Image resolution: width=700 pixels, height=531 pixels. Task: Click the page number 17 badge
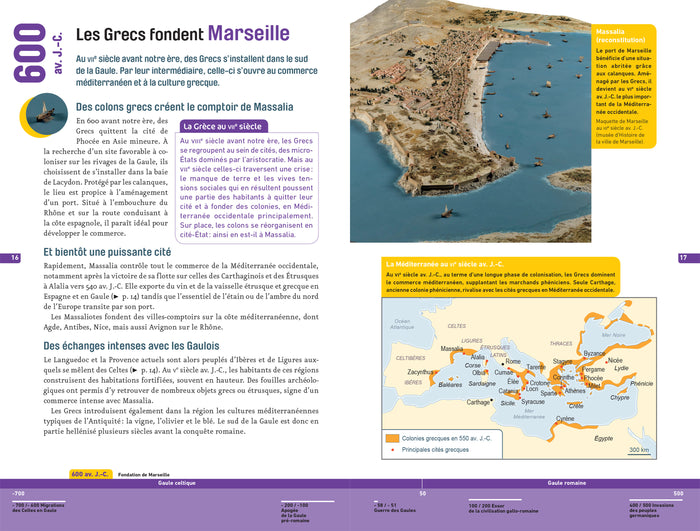683,258
